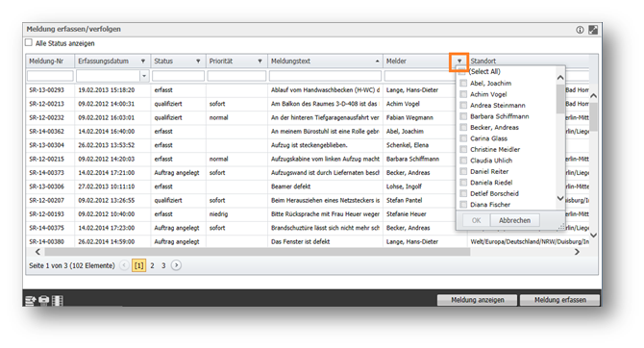Click the Meldung erfassen button
Viewport: 644px width, 348px height.
click(x=559, y=300)
